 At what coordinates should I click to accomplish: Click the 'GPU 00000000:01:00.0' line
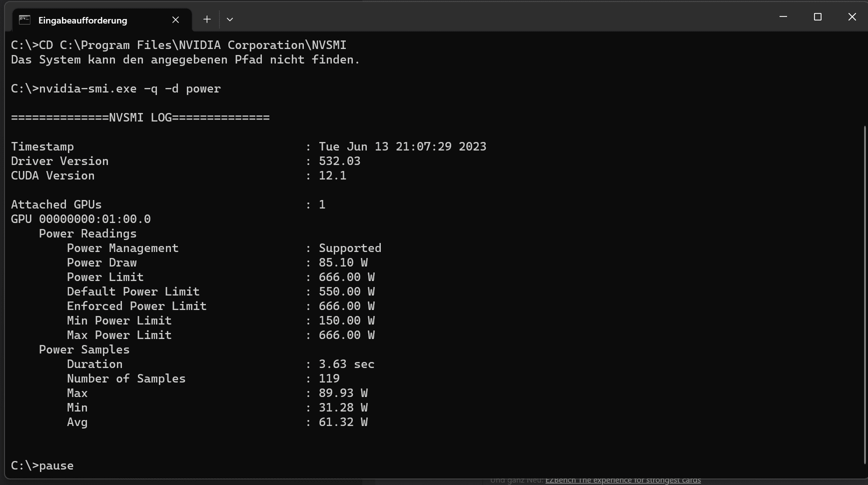tap(81, 219)
